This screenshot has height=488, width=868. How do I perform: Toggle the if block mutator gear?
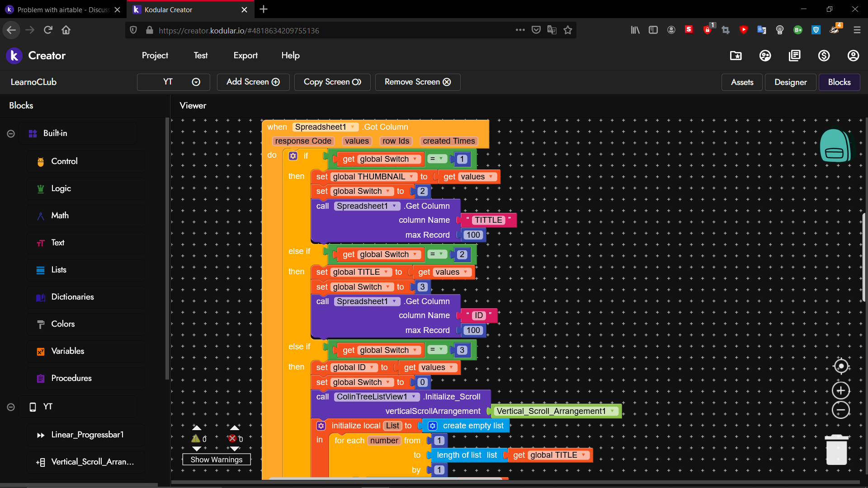coord(293,156)
